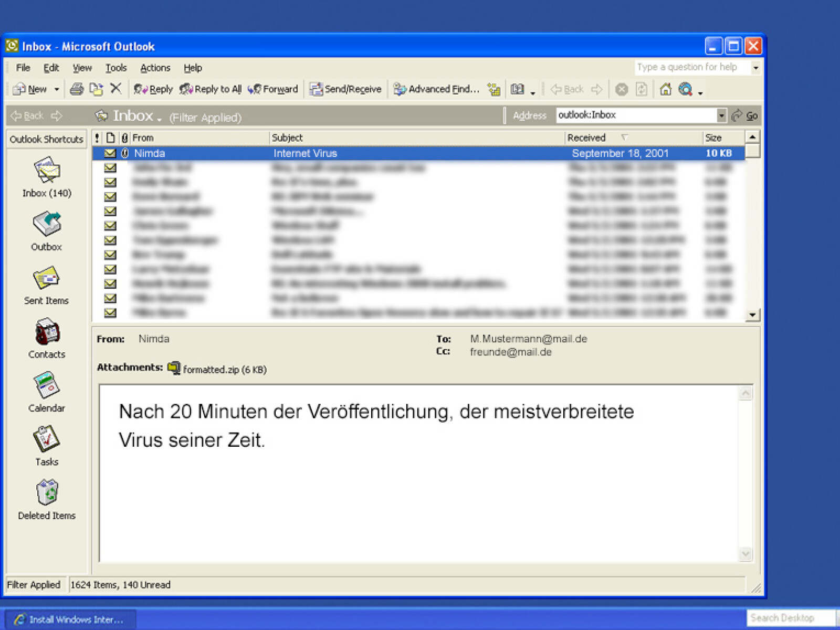Open Advanced Find
Viewport: 840px width, 630px height.
tap(437, 89)
